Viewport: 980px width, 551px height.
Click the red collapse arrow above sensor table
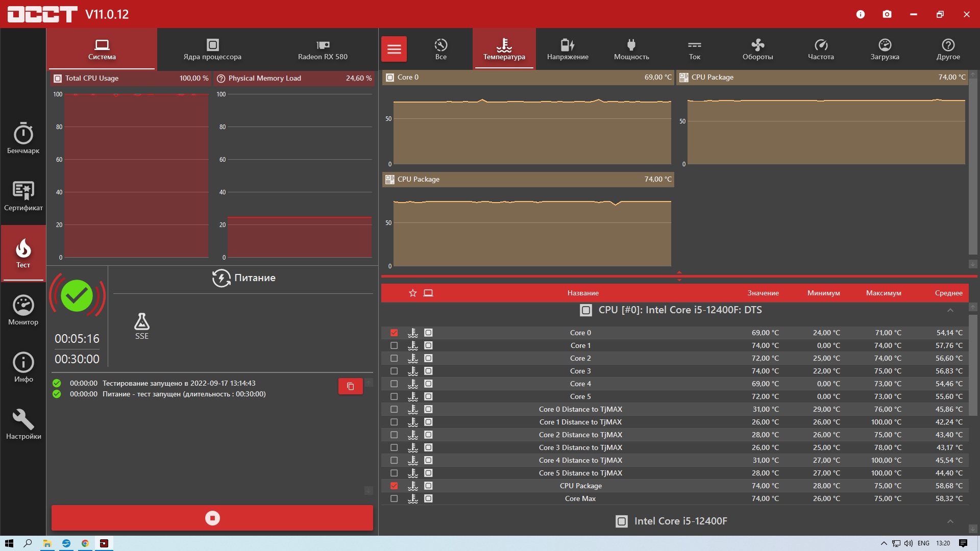tap(679, 273)
